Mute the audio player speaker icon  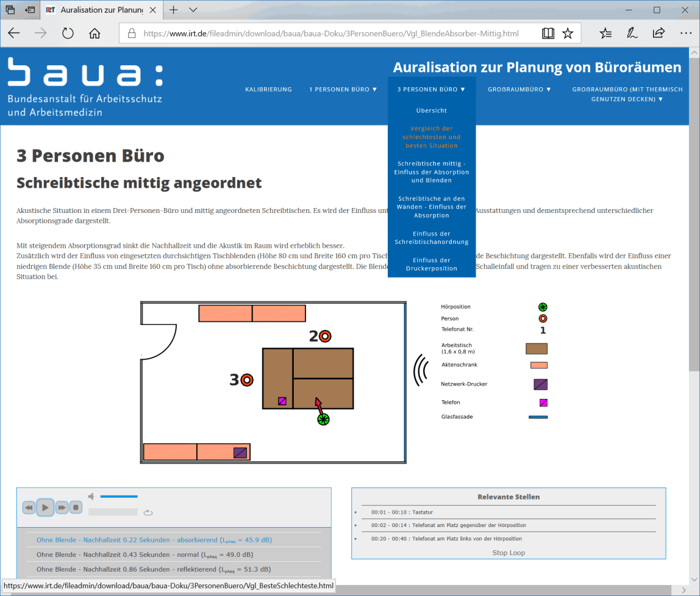tap(91, 497)
